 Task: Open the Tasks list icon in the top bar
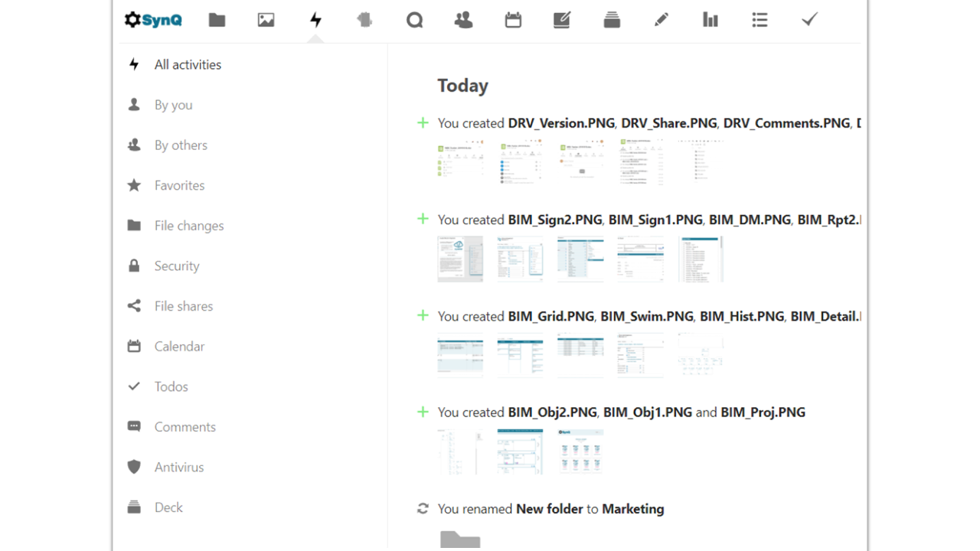point(759,20)
